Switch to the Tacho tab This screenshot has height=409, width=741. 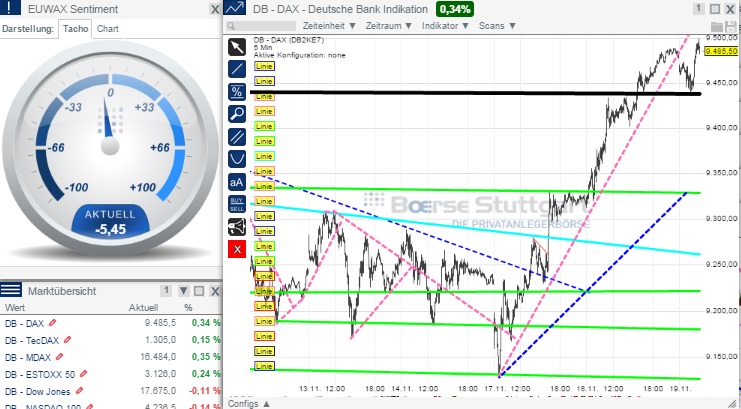coord(75,29)
